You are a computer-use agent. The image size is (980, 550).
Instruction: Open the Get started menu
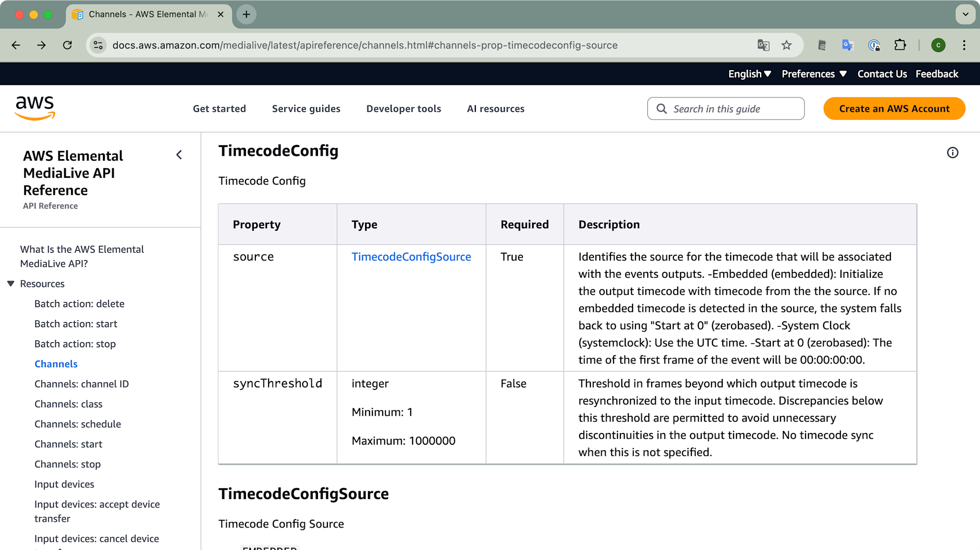(x=220, y=109)
